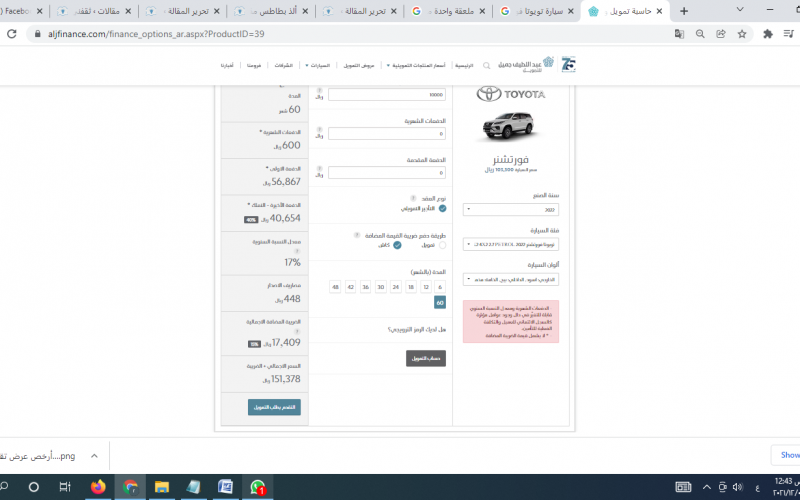The image size is (800, 500).
Task: Click the التقدم بطلب التمويل apply button
Action: point(274,407)
